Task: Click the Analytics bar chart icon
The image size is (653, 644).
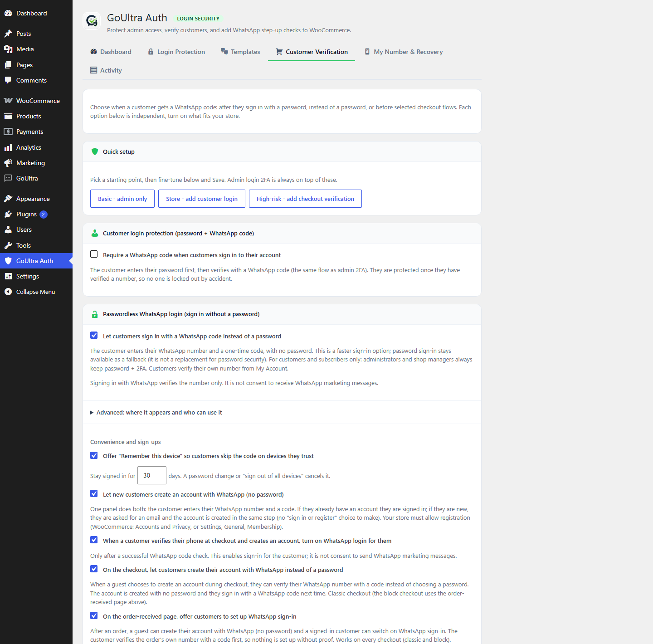Action: [8, 147]
